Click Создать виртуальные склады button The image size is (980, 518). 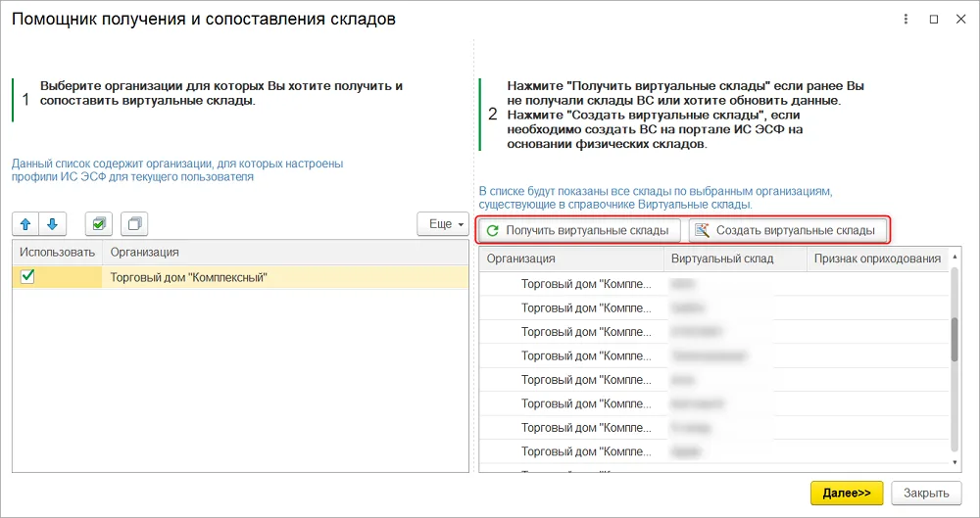(788, 230)
